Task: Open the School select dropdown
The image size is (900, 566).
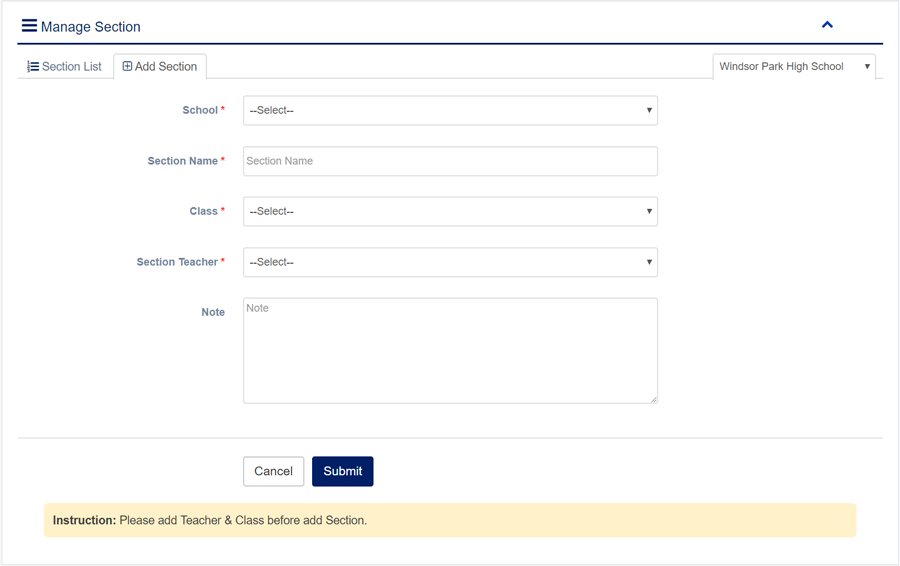Action: point(450,110)
